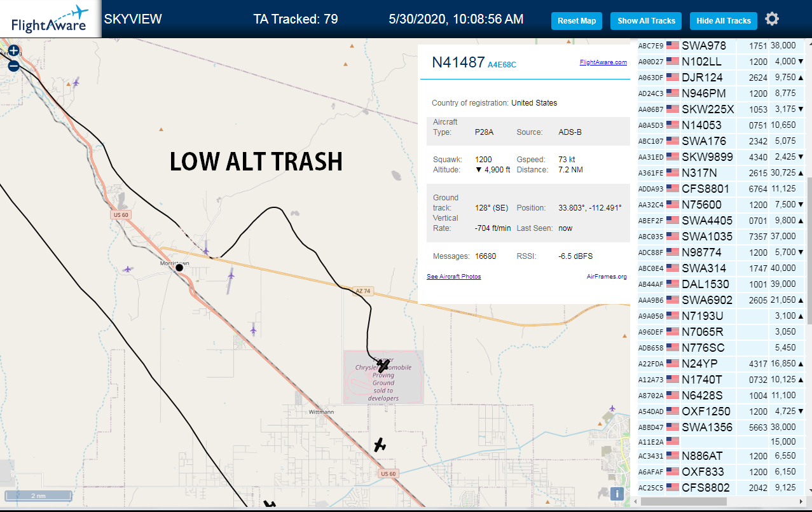Click the Reset Map button

coord(577,21)
